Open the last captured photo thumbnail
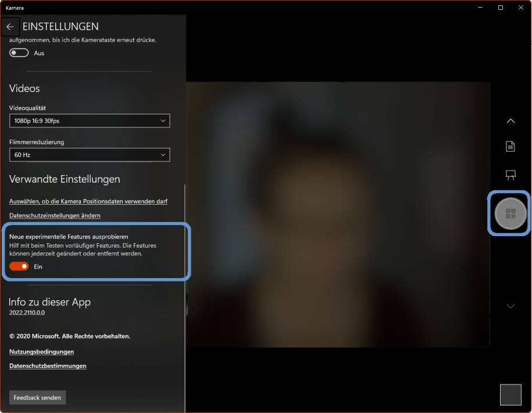This screenshot has width=532, height=413. [x=510, y=394]
